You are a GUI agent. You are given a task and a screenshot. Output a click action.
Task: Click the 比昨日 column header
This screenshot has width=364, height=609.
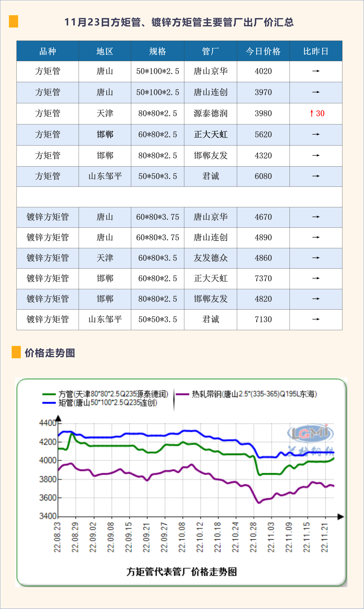[x=316, y=51]
